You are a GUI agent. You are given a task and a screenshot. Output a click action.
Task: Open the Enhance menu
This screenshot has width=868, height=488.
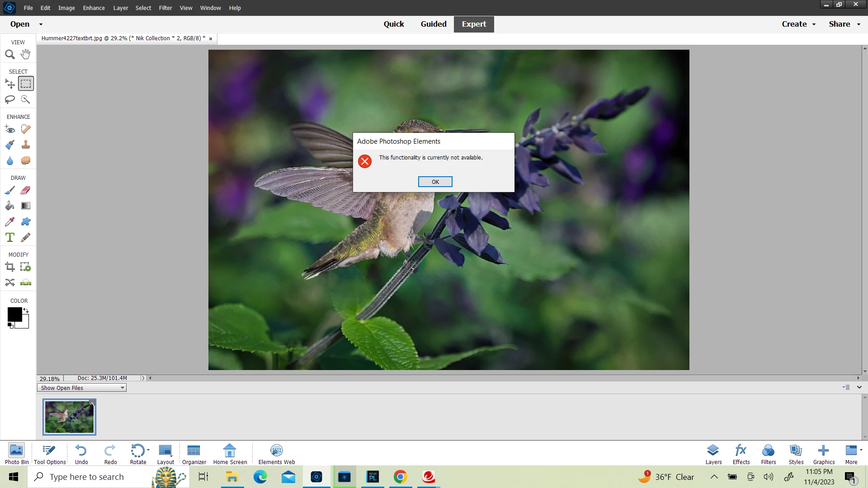pyautogui.click(x=94, y=8)
